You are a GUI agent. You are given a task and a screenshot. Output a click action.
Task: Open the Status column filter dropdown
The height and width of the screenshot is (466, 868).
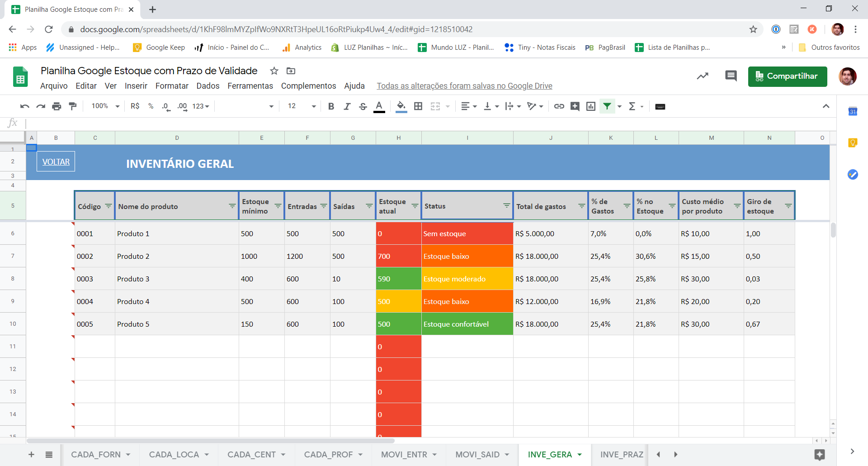507,206
